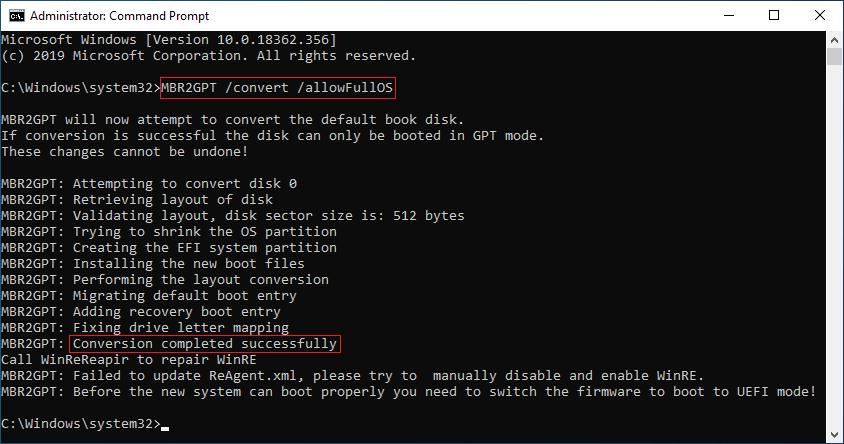Click the "MBR2GPT /convert /allowFullOS" command text
This screenshot has height=444, width=844.
click(278, 88)
